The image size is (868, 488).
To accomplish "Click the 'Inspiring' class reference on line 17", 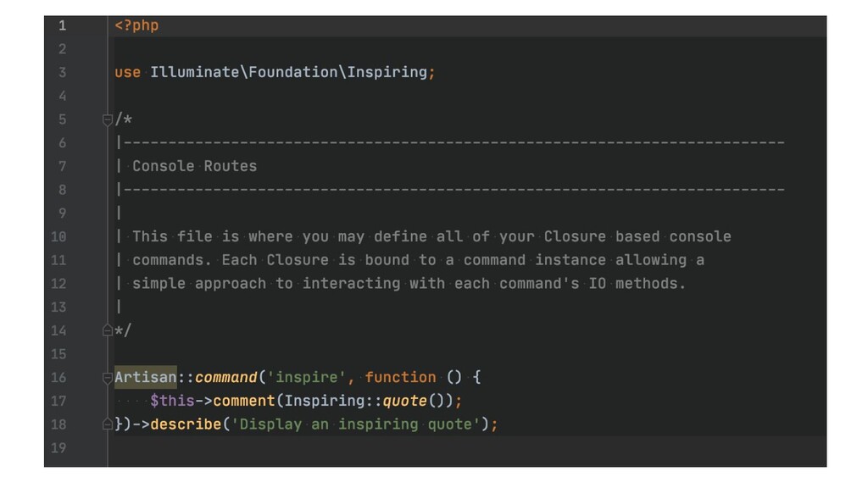I will (325, 401).
